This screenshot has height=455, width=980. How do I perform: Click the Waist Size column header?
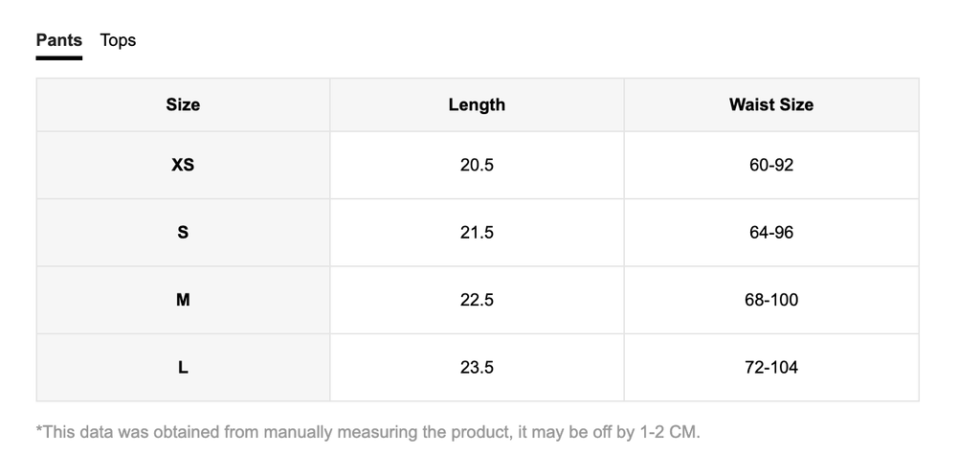(x=771, y=105)
